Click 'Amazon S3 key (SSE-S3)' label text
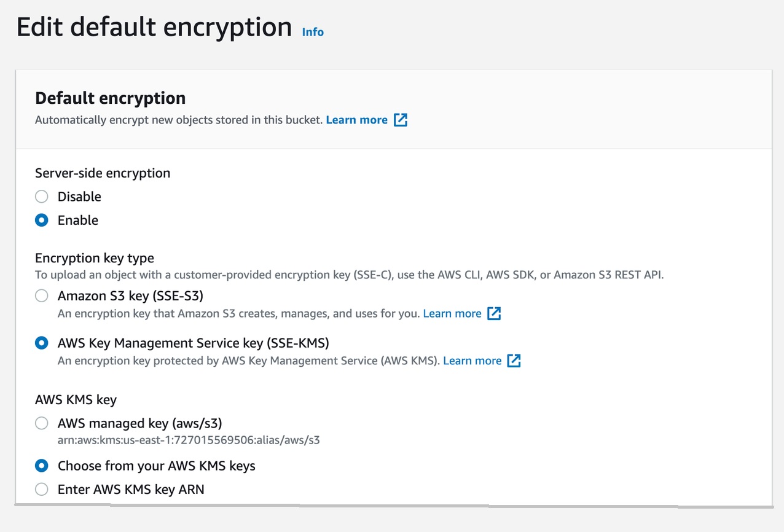784x532 pixels. click(x=130, y=296)
